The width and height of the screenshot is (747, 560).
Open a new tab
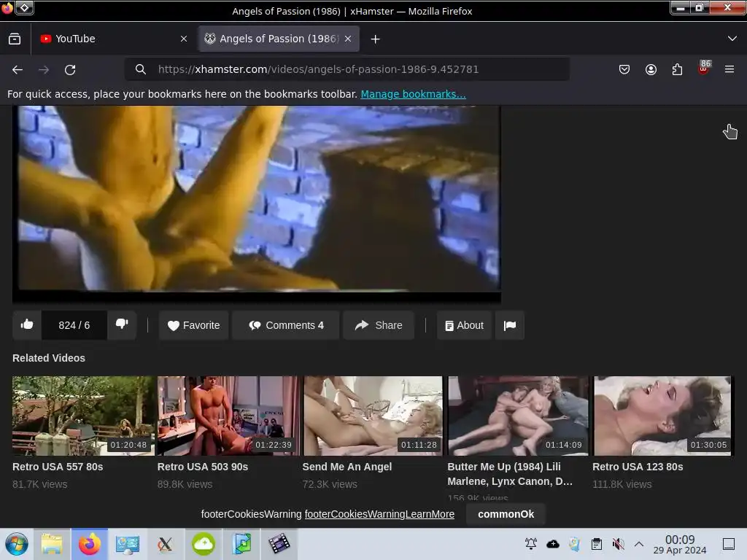pyautogui.click(x=376, y=39)
